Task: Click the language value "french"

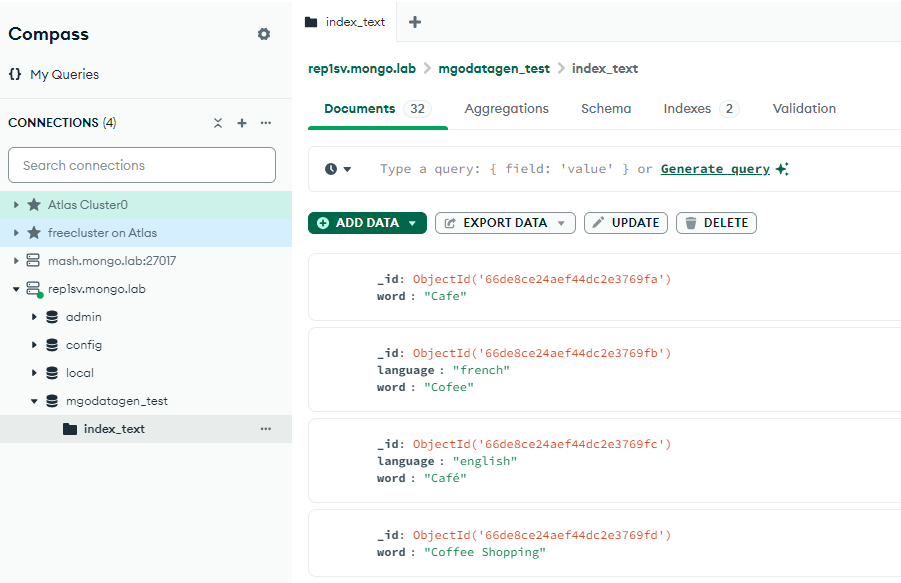Action: 482,370
